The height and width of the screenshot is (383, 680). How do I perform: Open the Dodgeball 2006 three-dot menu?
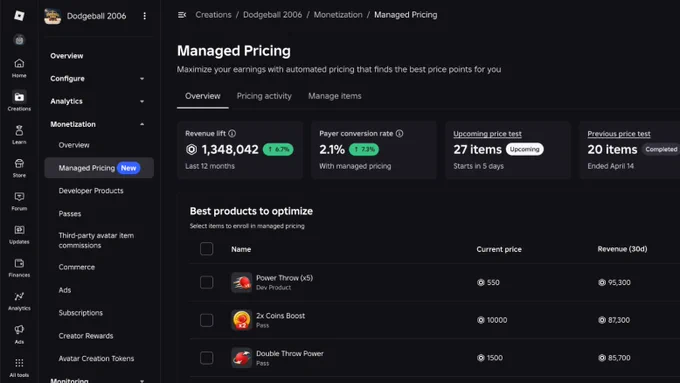point(144,16)
